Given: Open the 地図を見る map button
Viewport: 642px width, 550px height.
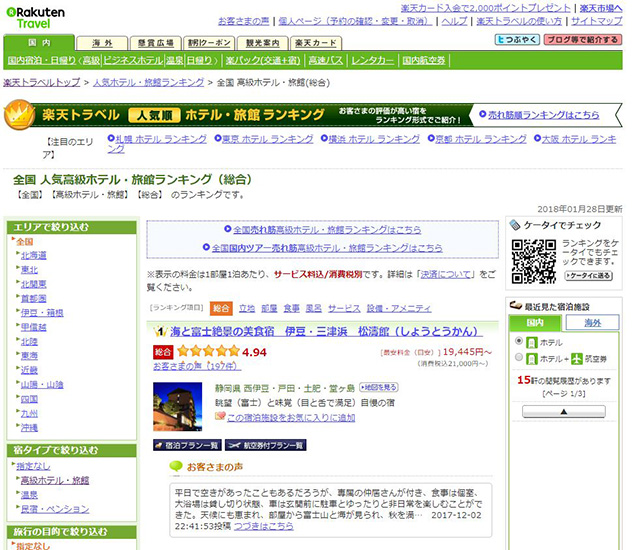Looking at the screenshot, I should click(x=378, y=387).
